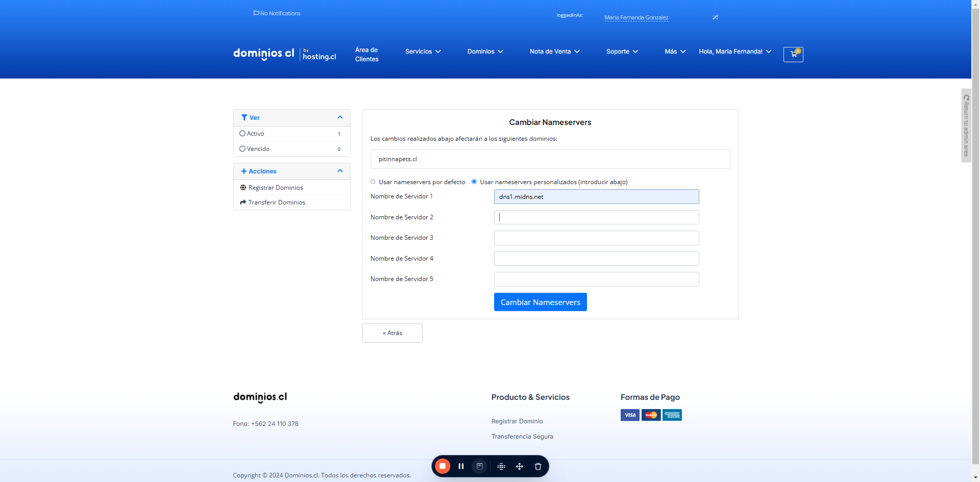The height and width of the screenshot is (482, 980).
Task: Click the shopping cart icon
Action: tap(793, 55)
